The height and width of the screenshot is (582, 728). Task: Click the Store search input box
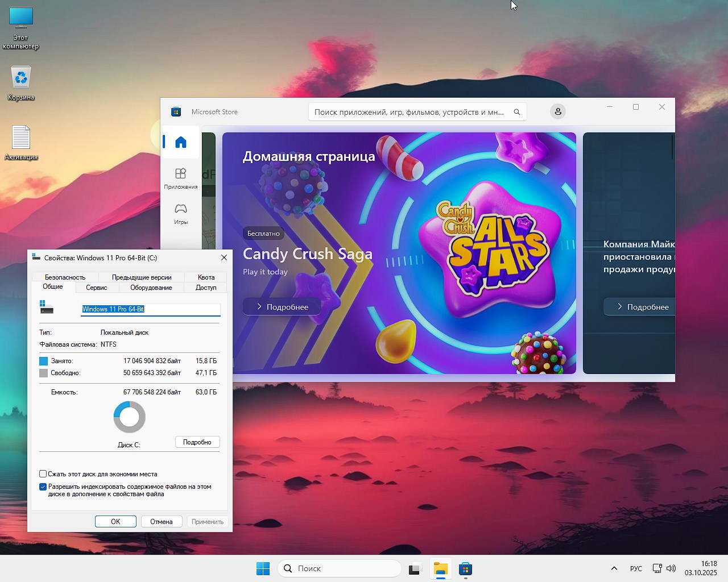click(x=409, y=112)
